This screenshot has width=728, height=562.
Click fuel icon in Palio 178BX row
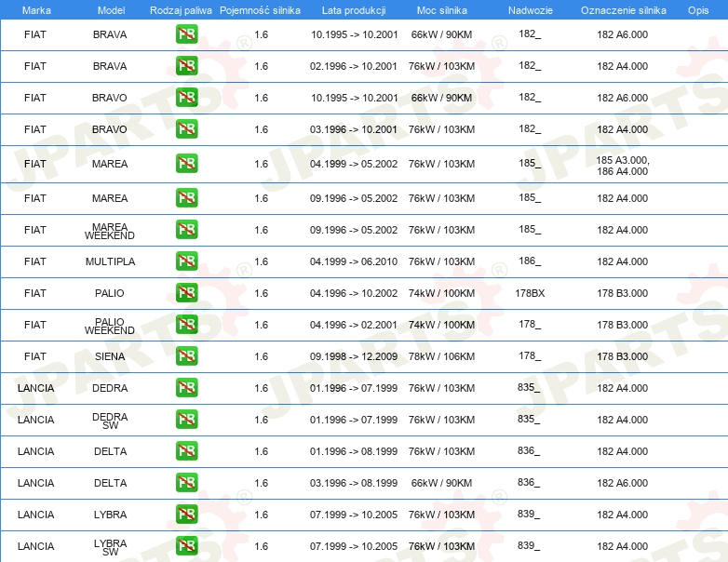click(186, 292)
